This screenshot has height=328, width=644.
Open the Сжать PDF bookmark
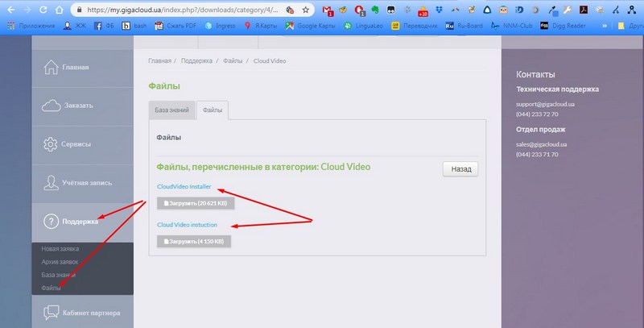pyautogui.click(x=175, y=26)
